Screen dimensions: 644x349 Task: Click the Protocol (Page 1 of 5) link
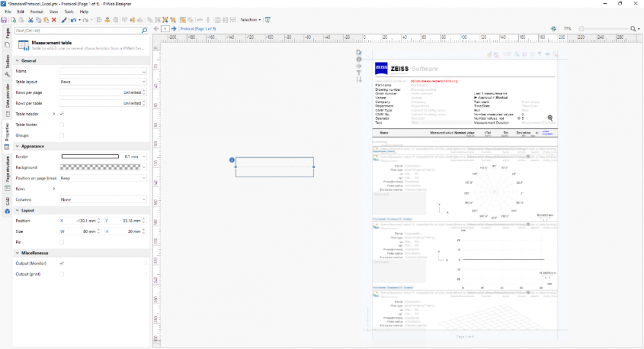(198, 29)
